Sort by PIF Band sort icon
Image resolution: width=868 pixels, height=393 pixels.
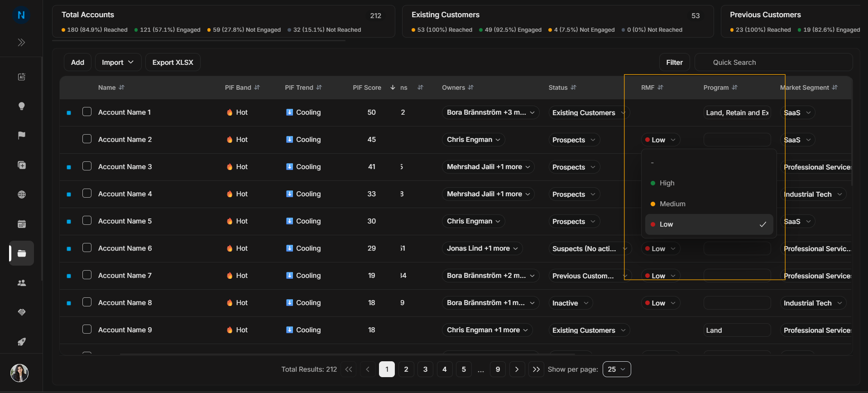(257, 87)
